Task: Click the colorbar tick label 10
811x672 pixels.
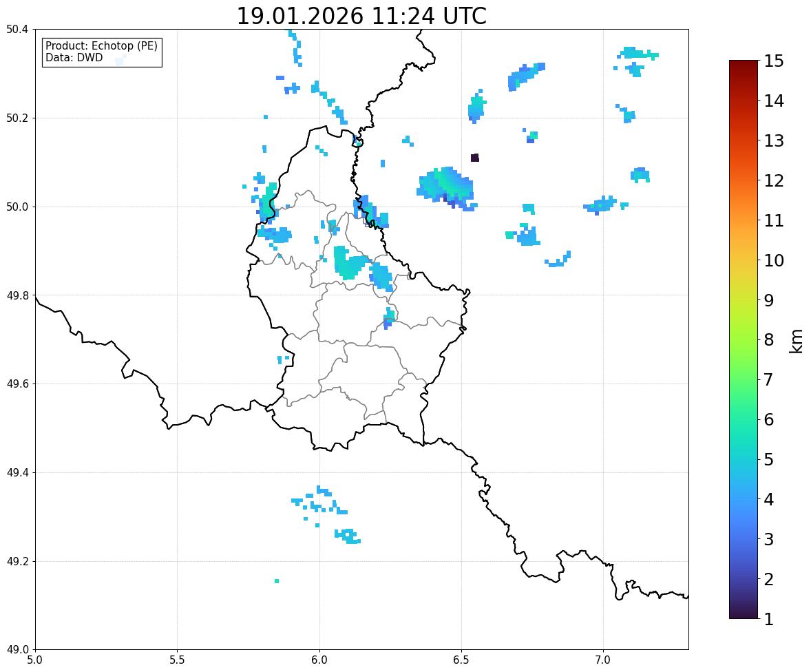Action: tap(774, 260)
